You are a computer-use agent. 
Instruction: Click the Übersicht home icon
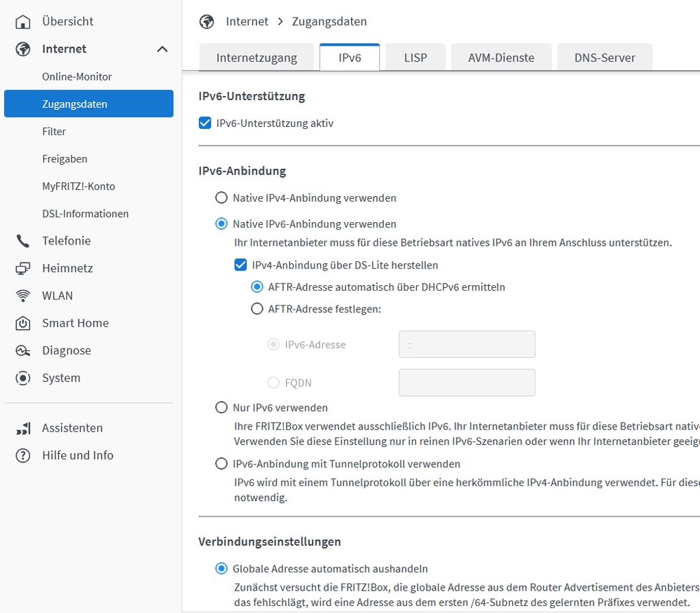pos(23,22)
